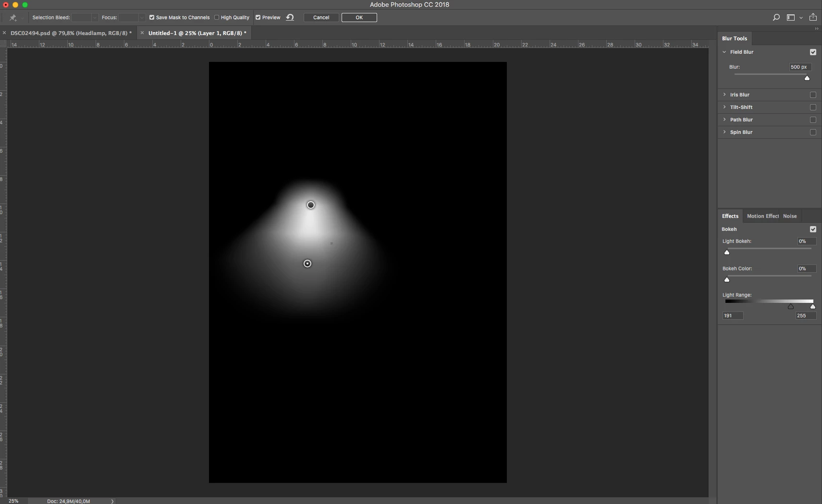Open the status bar info arrow

[x=112, y=501]
